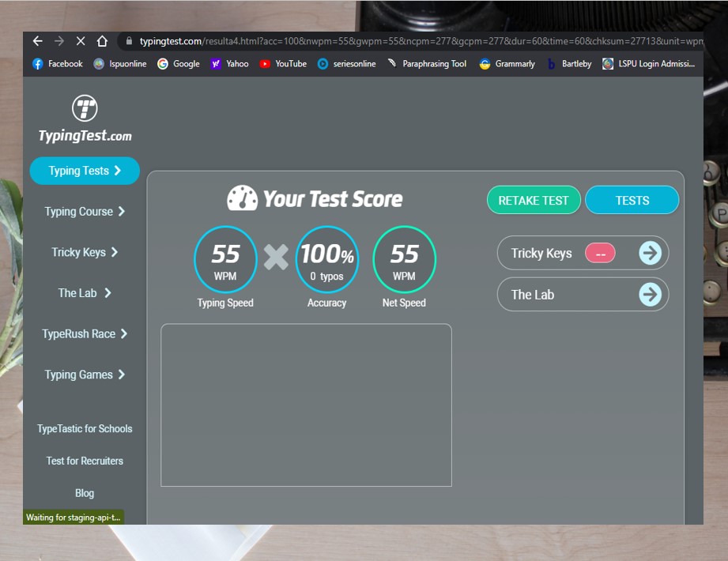Click the RETAKE TEST button
Screen dimensions: 728x561
(534, 201)
